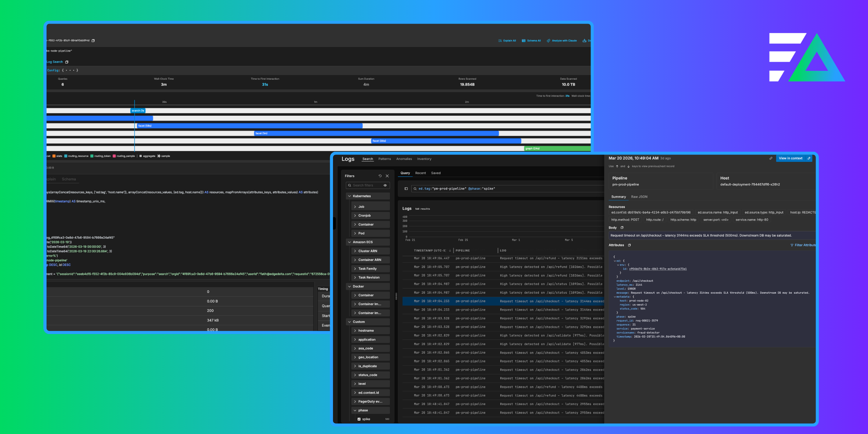Uncheck the spike phase checkbox

point(359,419)
